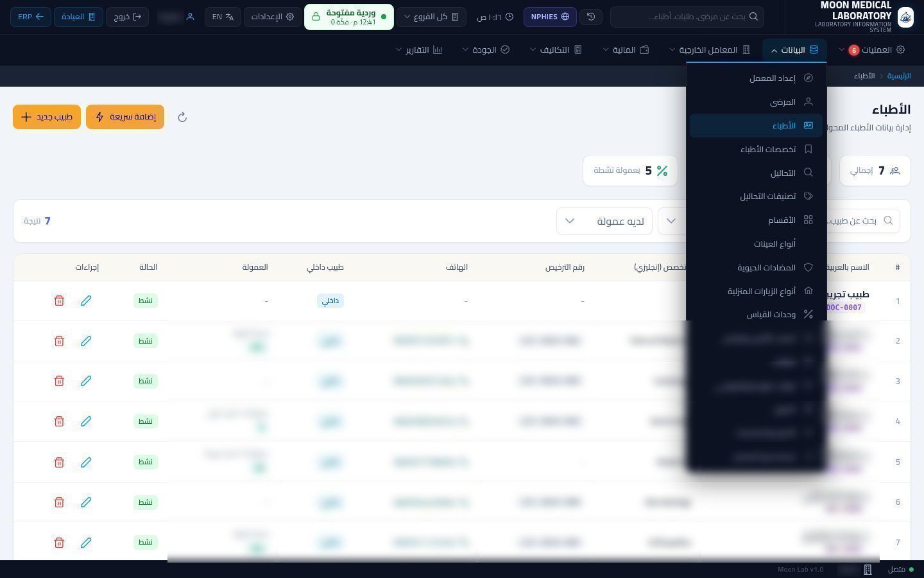
Task: Edit the doctor in row 4
Action: [86, 421]
